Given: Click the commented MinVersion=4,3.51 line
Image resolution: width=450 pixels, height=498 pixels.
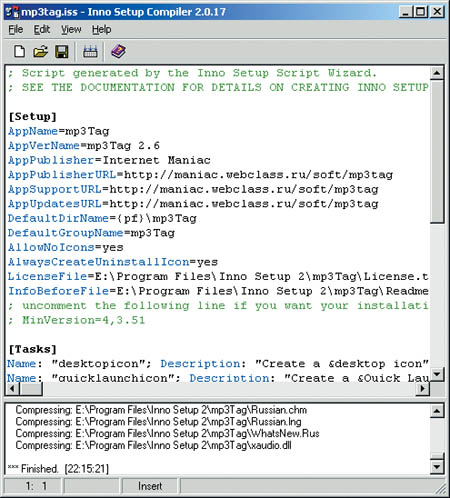Looking at the screenshot, I should click(77, 320).
